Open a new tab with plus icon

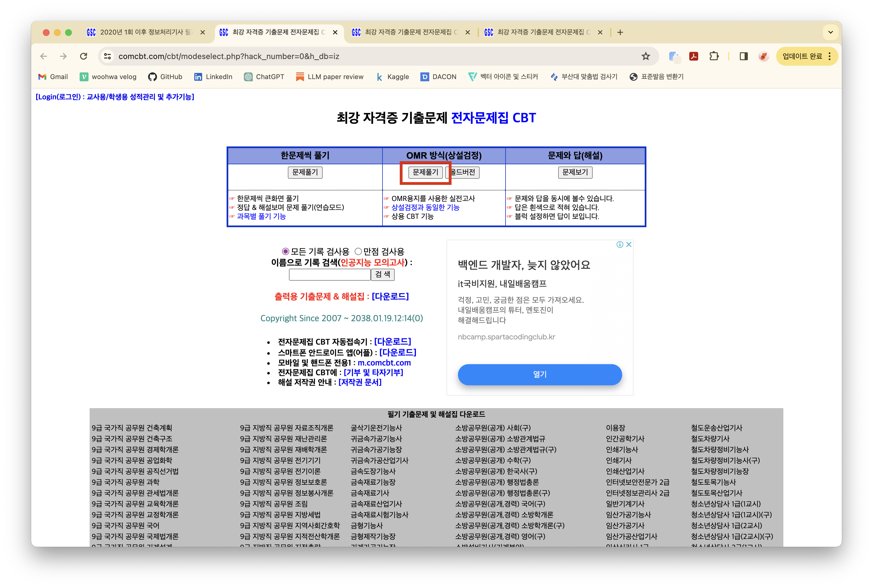tap(620, 32)
